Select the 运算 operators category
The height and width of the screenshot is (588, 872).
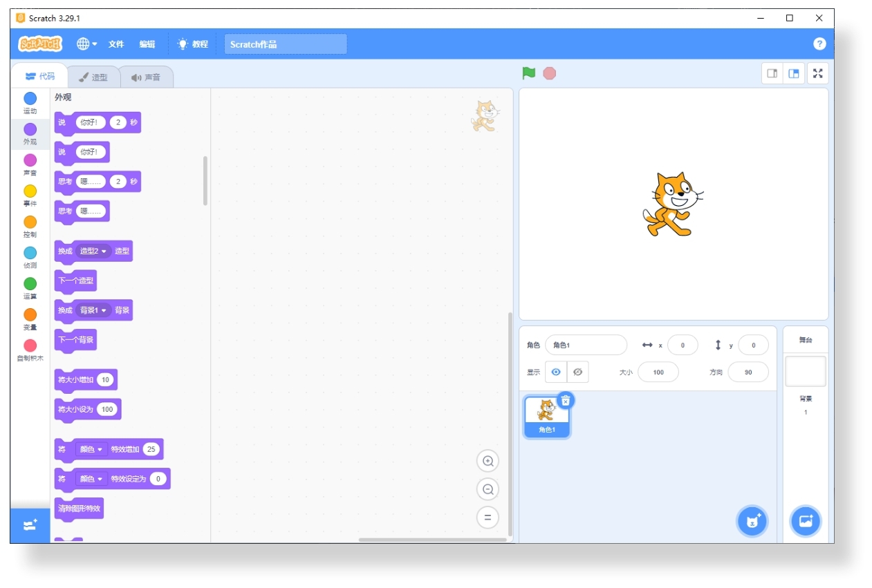(x=30, y=289)
